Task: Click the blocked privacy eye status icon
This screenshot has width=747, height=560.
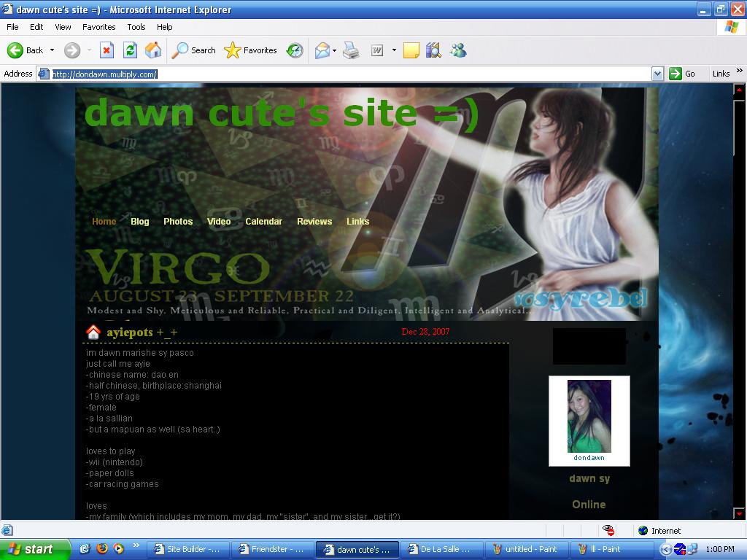Action: pos(608,530)
